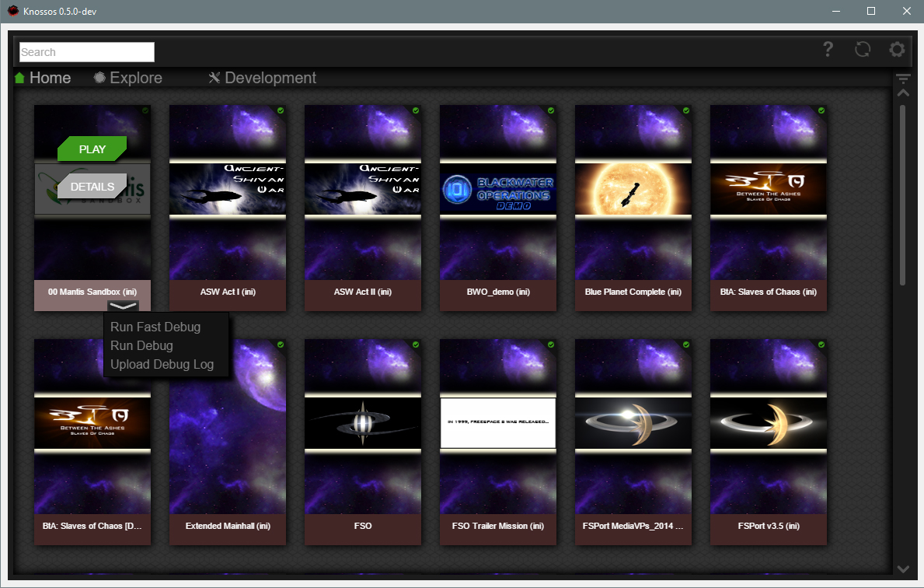Select the FSPort MediaVPs_2014 tile
The image size is (924, 588).
[633, 442]
